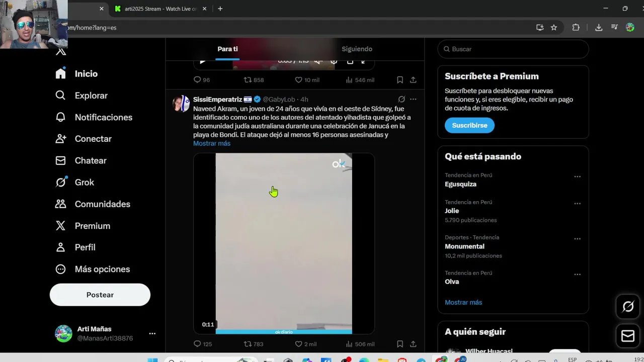This screenshot has height=362, width=644.
Task: Play the okdiario video thumbnail
Action: pyautogui.click(x=284, y=243)
